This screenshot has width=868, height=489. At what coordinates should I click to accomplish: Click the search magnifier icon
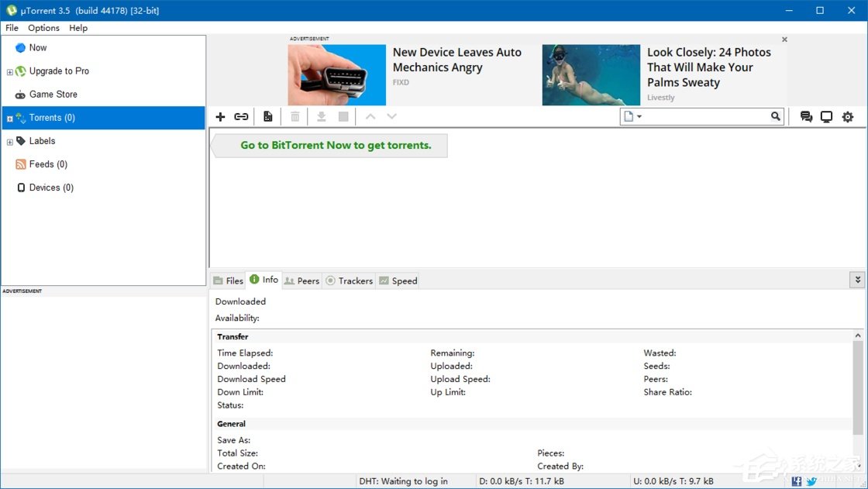coord(776,117)
